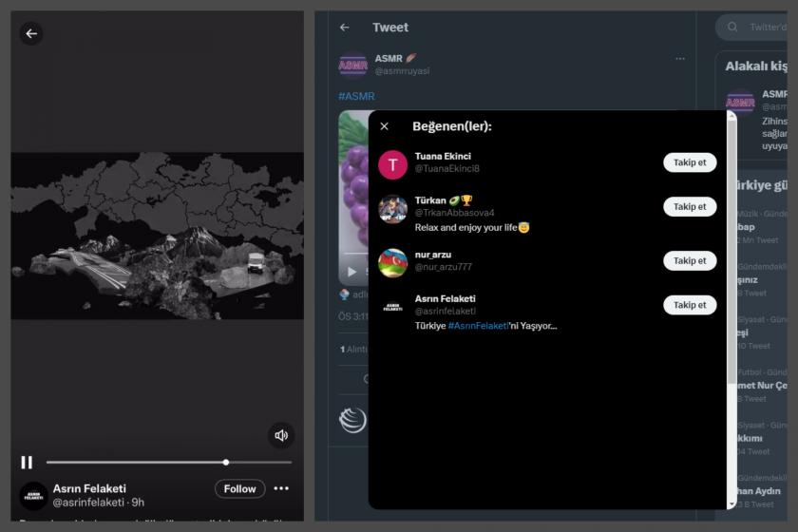Click the Tweet page heading
The height and width of the screenshot is (532, 798).
(389, 28)
